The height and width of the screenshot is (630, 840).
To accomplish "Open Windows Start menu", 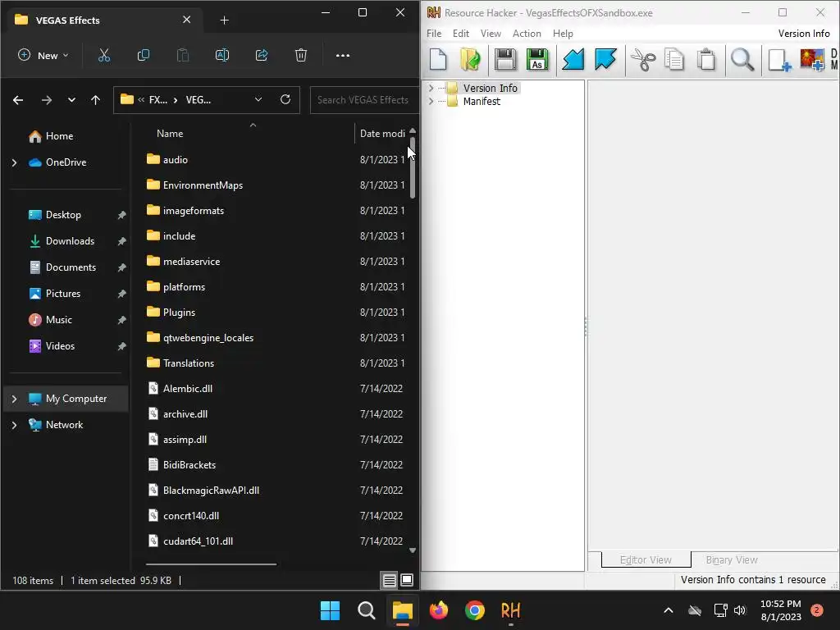I will click(330, 610).
